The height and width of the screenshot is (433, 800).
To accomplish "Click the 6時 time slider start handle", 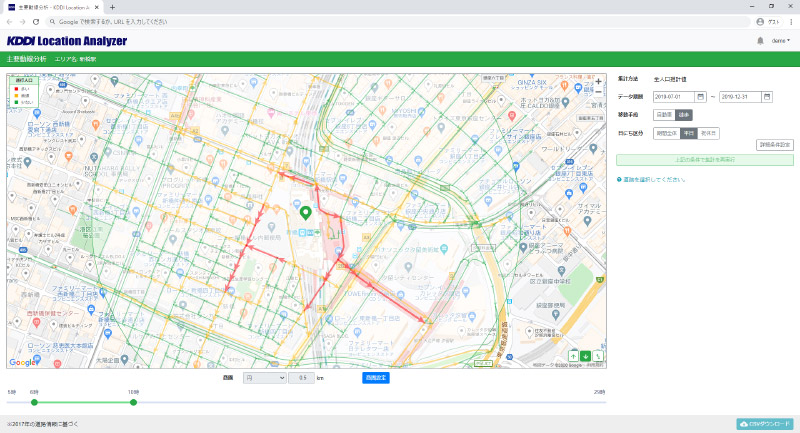I will pos(34,402).
